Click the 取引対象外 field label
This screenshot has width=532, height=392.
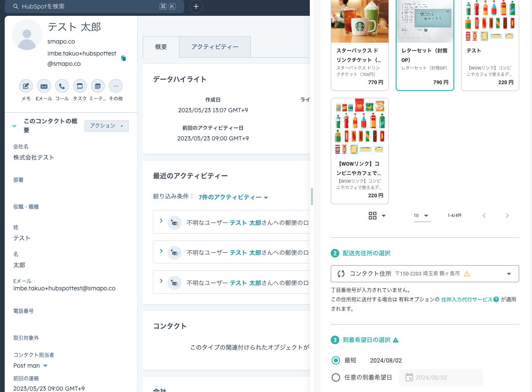click(x=26, y=338)
